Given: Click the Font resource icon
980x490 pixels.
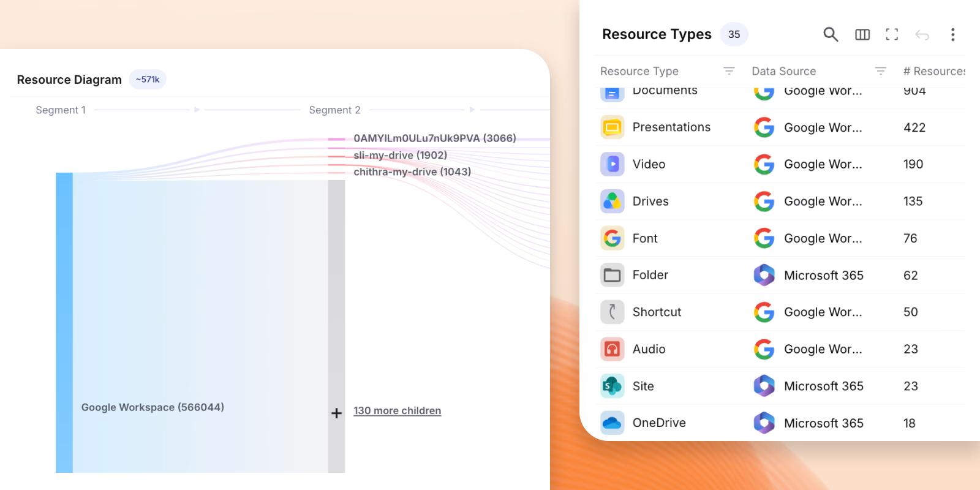Looking at the screenshot, I should click(612, 238).
